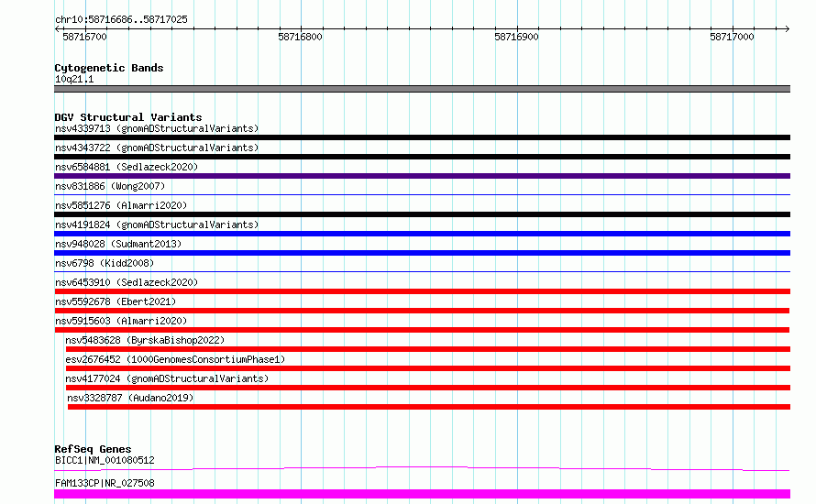Screen dimensions: 816x504
Task: Click the blue bar of nsv4191824
Action: click(x=422, y=234)
